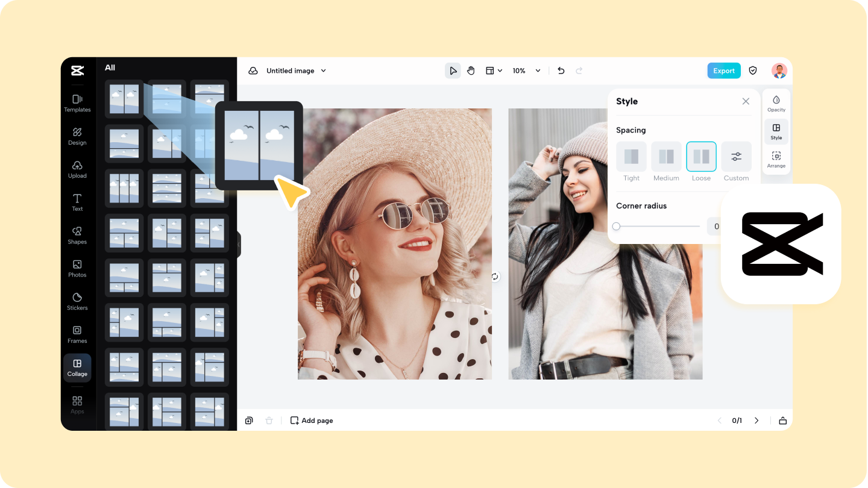Viewport: 868px width, 488px height.
Task: Select the Hand pan tool in the toolbar
Action: tap(471, 70)
